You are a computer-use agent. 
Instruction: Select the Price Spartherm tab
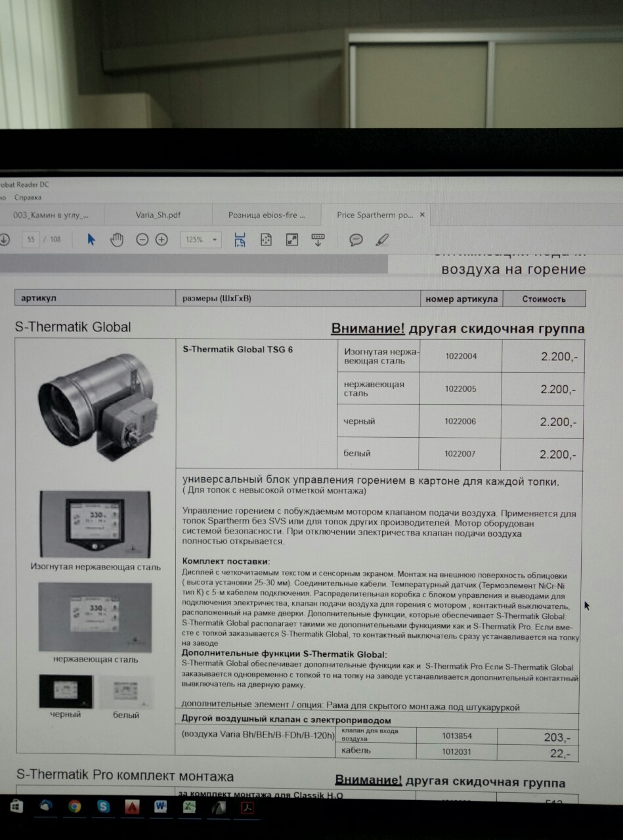coord(375,215)
